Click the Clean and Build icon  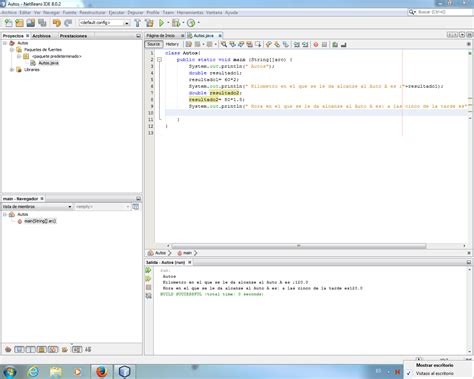pos(150,23)
